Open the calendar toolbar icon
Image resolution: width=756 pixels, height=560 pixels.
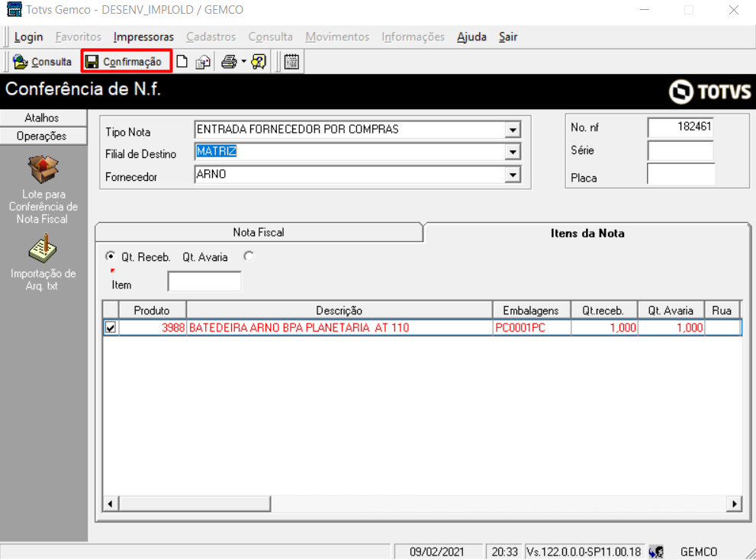291,62
